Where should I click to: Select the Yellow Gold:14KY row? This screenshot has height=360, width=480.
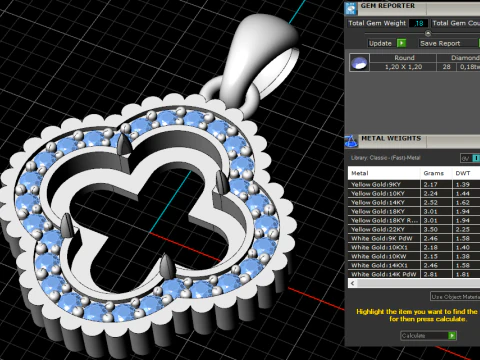click(x=414, y=202)
